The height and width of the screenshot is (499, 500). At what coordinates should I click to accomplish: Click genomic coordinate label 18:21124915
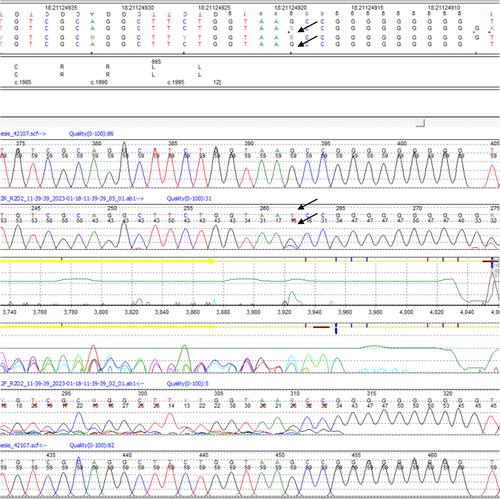tap(367, 7)
